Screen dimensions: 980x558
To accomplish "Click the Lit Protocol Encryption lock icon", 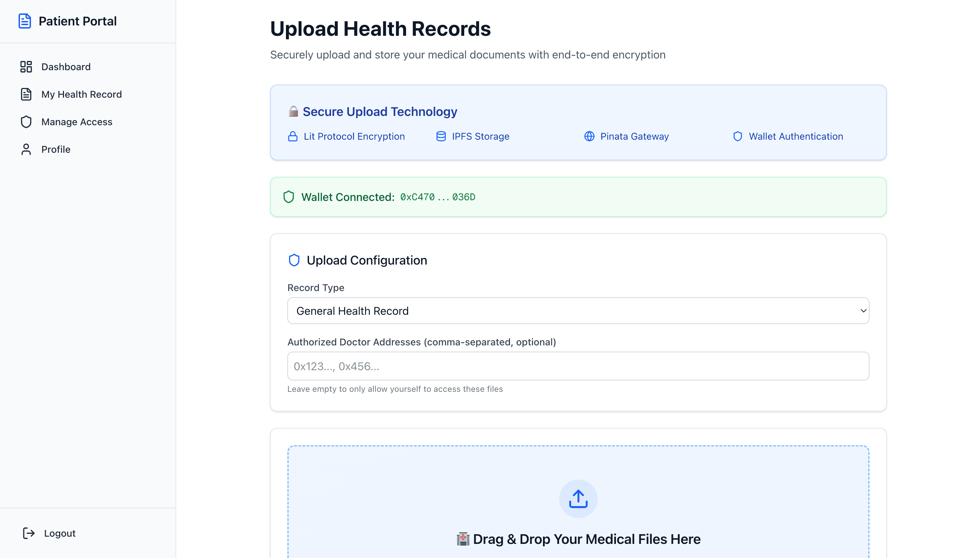I will click(x=293, y=137).
